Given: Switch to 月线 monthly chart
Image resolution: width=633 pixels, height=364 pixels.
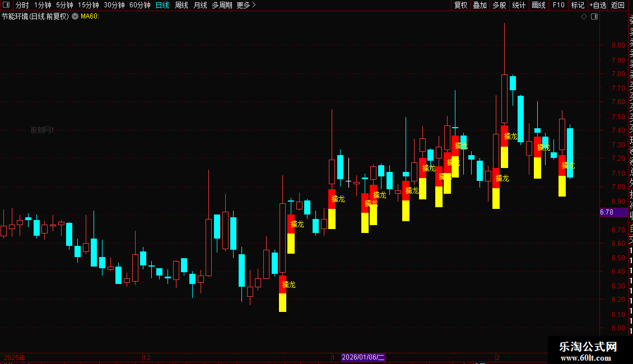Looking at the screenshot, I should point(200,5).
